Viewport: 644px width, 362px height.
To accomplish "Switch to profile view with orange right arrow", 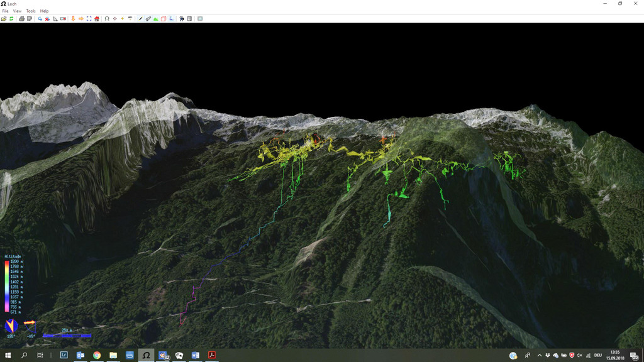I will pyautogui.click(x=80, y=19).
